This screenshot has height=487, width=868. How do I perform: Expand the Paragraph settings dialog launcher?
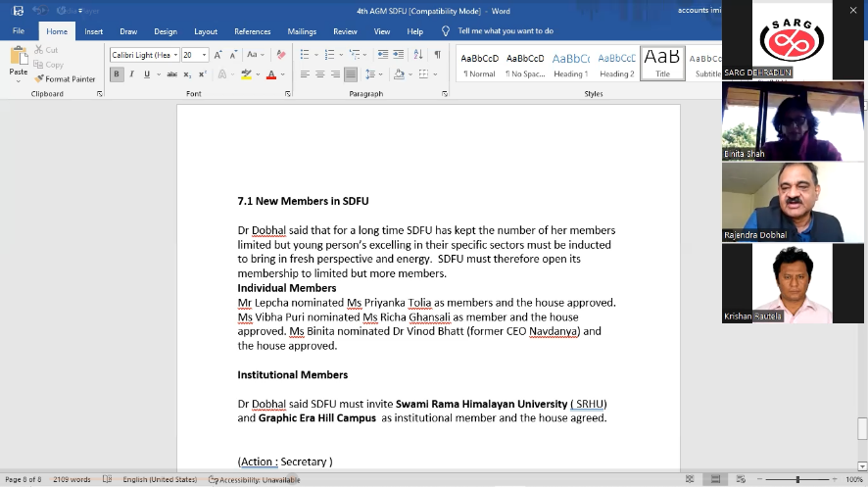pyautogui.click(x=446, y=94)
